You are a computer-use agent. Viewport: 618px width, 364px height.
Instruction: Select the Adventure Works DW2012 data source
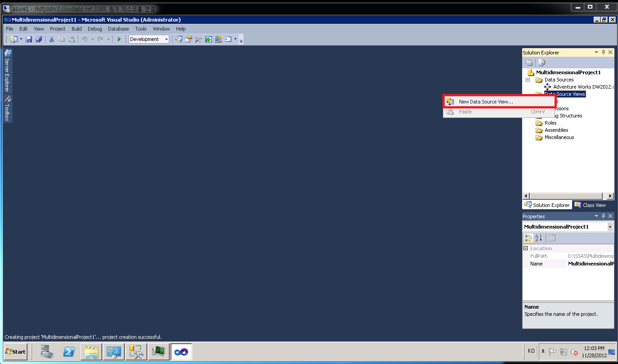583,87
